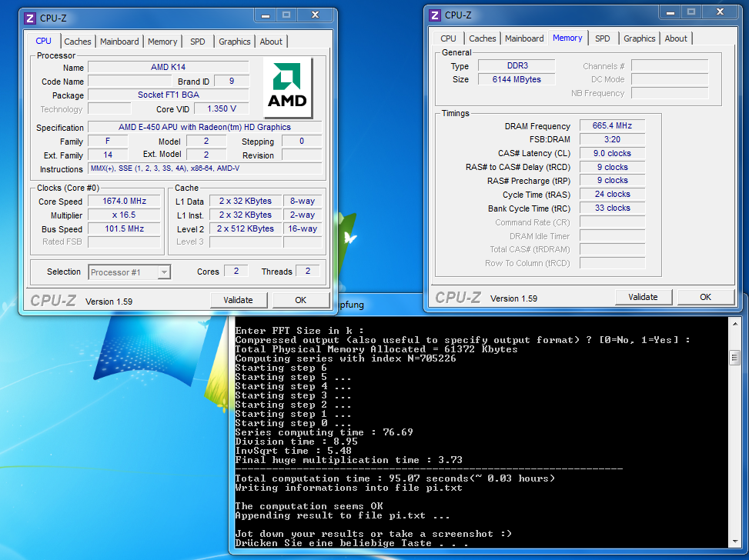Click the console scrollbar up arrow
The width and height of the screenshot is (749, 560).
[735, 324]
